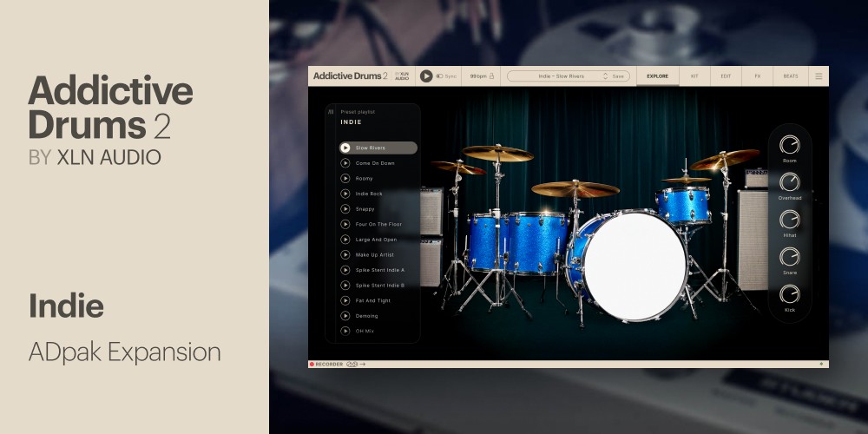Select the Indie Rock preset name
Viewport: 868px width, 434px height.
tap(369, 194)
